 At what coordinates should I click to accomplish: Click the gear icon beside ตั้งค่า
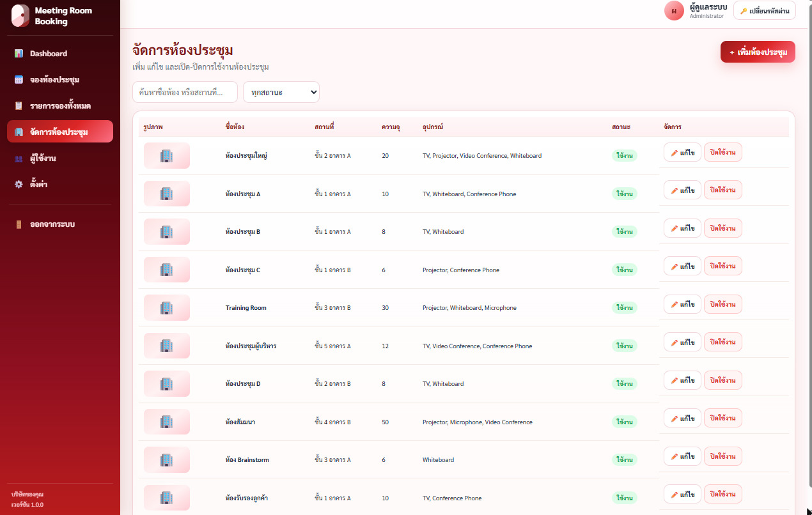coord(19,184)
